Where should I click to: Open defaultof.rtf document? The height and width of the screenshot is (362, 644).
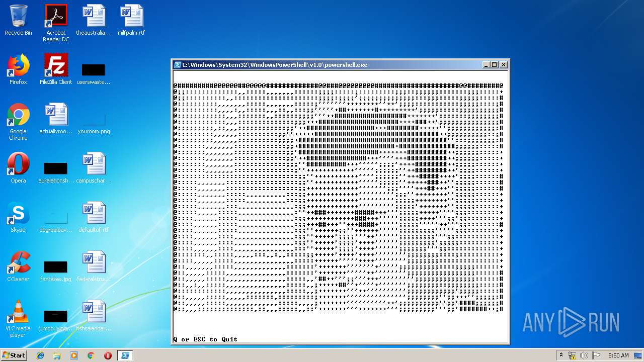94,217
